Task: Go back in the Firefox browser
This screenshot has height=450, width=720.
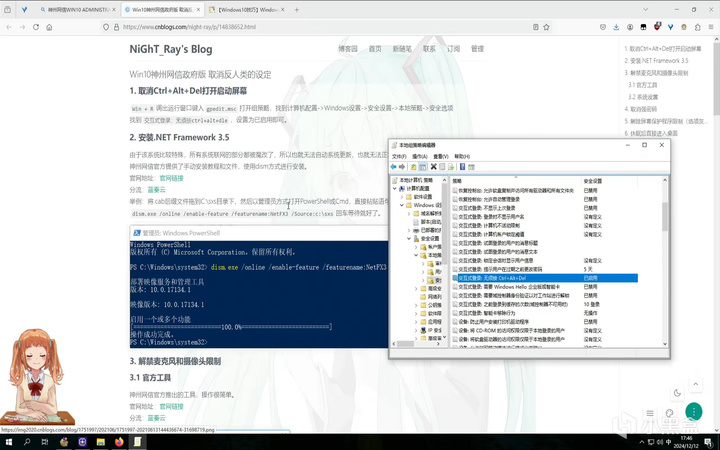Action: tap(9, 27)
